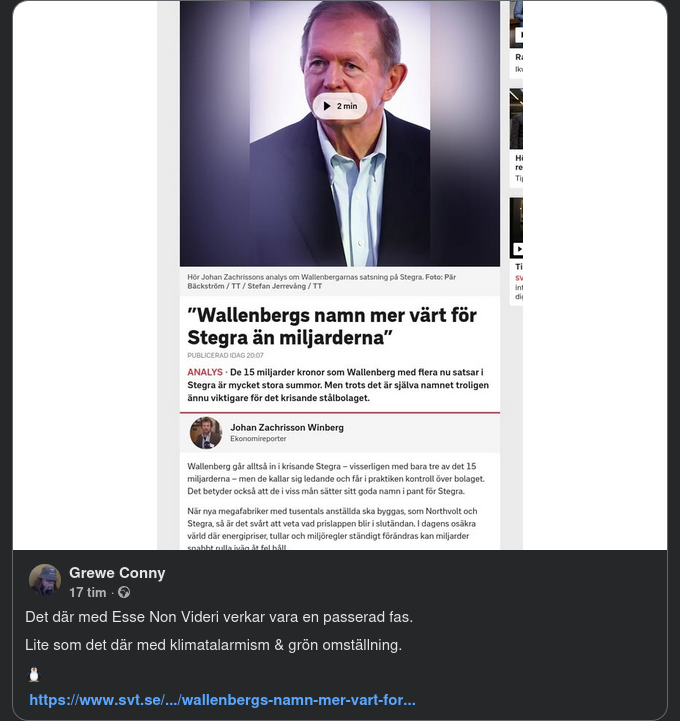Click the play icon on third sidebar thumbnail
Screen dimensions: 680x721
pos(519,249)
